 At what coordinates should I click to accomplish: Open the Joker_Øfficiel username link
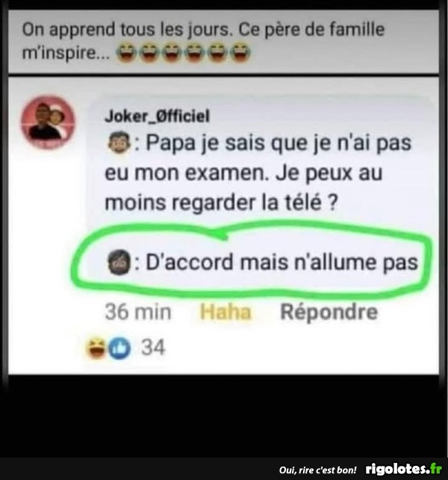coord(157,116)
